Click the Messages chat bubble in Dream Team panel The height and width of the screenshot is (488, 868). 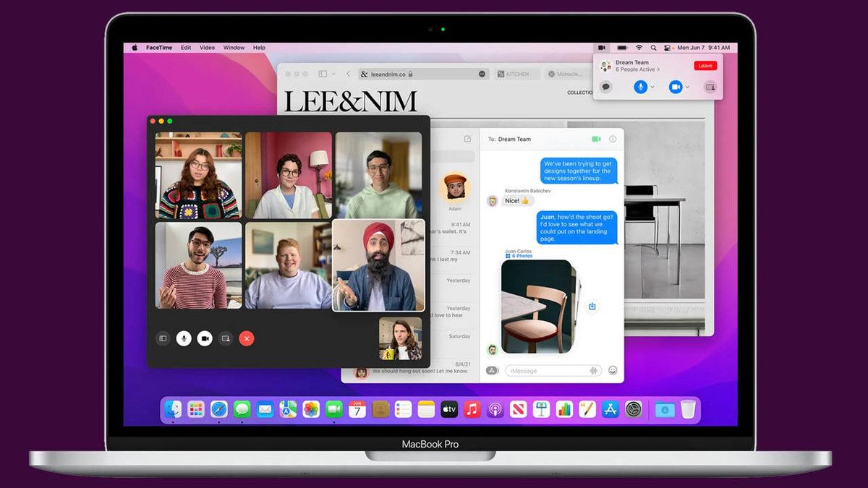[606, 87]
